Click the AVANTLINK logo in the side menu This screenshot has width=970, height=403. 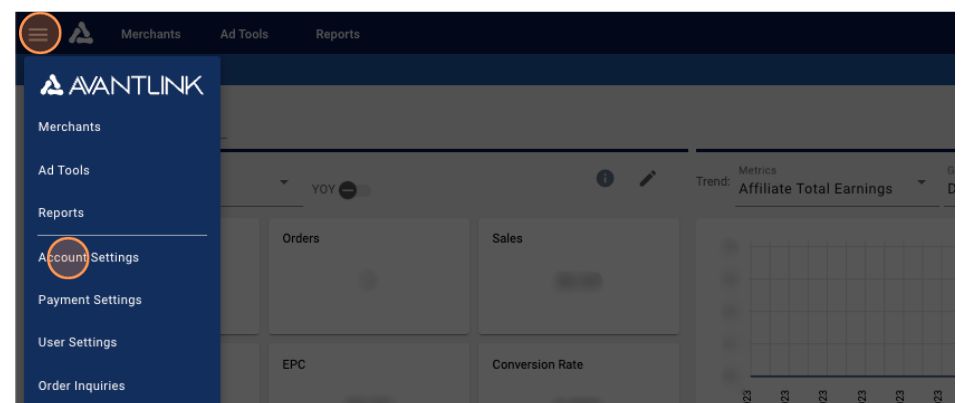[x=120, y=88]
